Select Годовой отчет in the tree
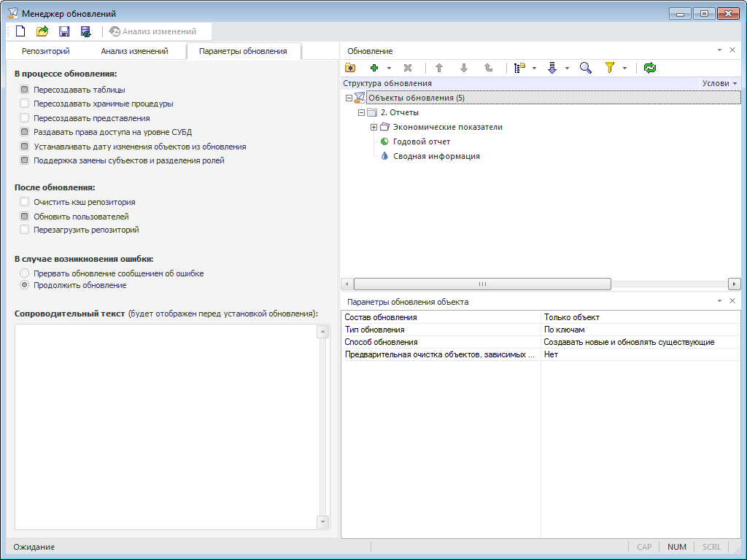Image resolution: width=747 pixels, height=560 pixels. pyautogui.click(x=421, y=141)
